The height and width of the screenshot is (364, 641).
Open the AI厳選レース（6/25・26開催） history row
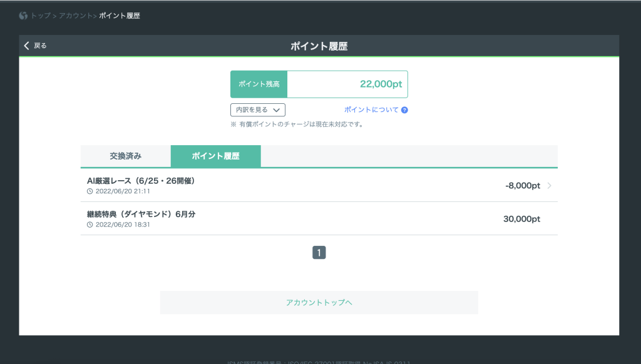(x=319, y=186)
